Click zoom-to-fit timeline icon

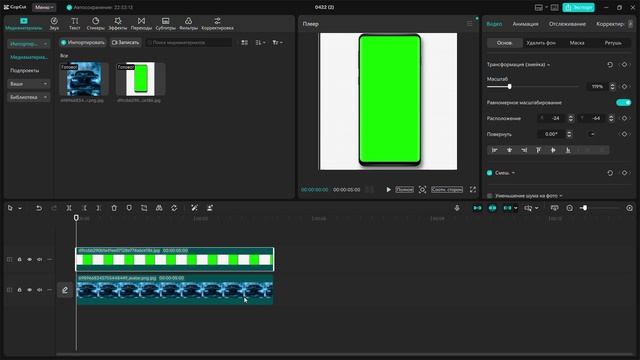554,208
